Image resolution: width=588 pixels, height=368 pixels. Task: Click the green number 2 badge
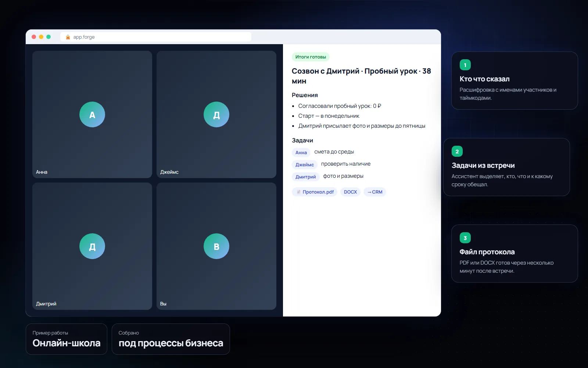[457, 151]
